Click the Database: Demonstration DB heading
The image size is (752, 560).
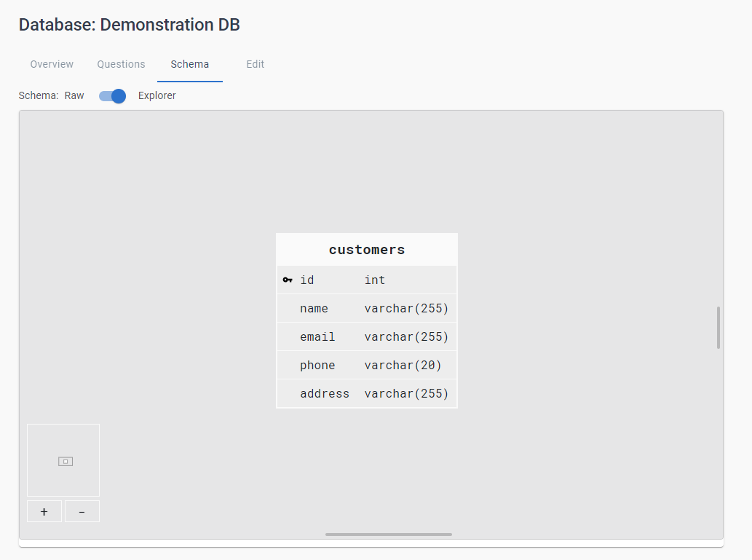[129, 25]
